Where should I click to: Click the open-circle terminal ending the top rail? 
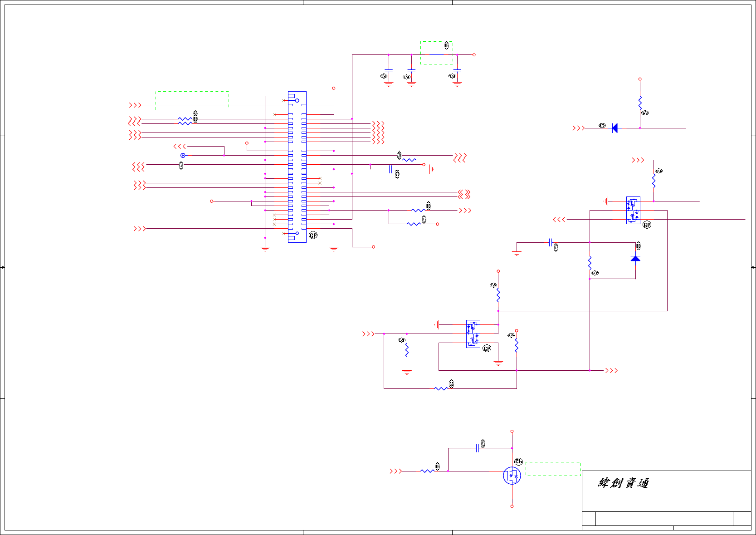474,54
